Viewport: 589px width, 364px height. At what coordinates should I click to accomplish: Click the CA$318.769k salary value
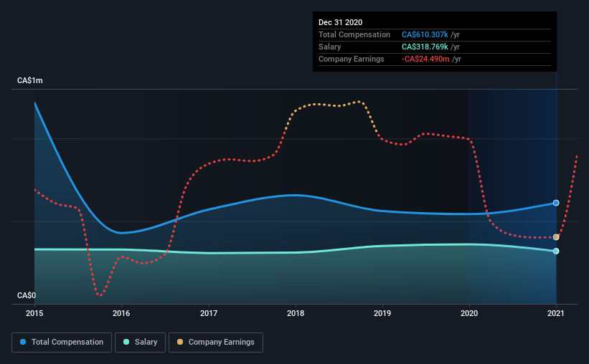(425, 47)
